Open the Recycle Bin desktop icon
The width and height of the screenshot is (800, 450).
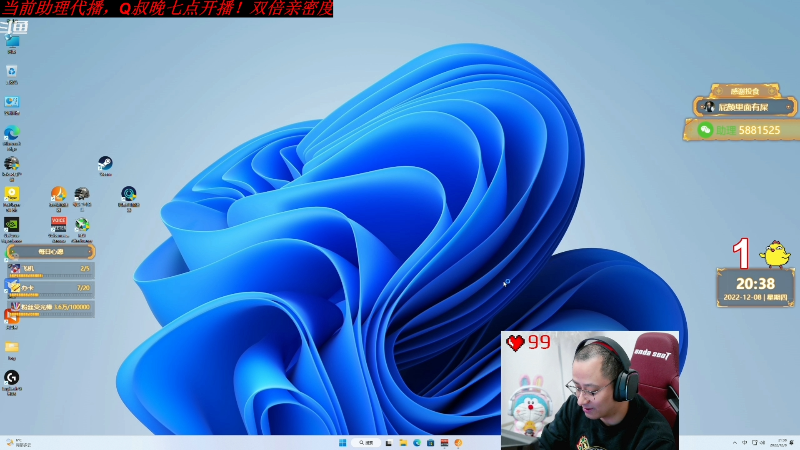[x=12, y=74]
